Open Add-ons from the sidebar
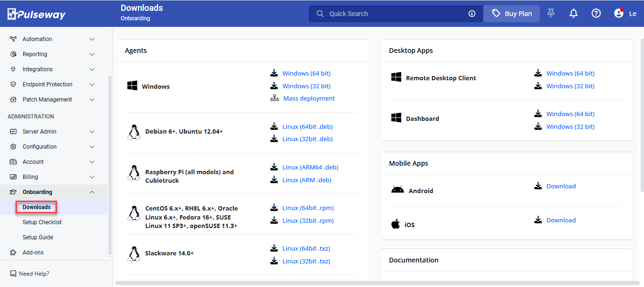The height and width of the screenshot is (287, 644). (x=33, y=253)
